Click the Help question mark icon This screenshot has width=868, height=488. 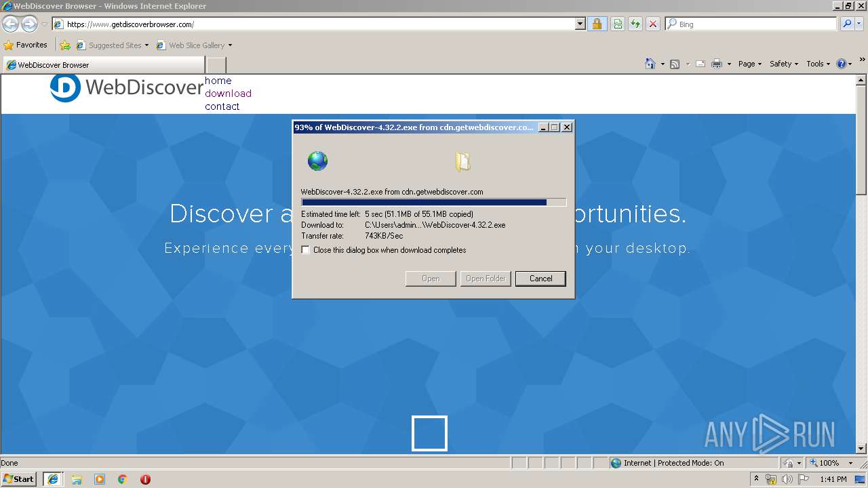pyautogui.click(x=842, y=64)
